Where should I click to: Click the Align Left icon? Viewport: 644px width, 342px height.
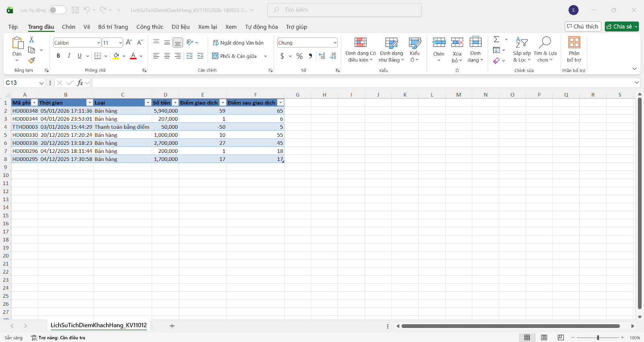click(x=156, y=56)
